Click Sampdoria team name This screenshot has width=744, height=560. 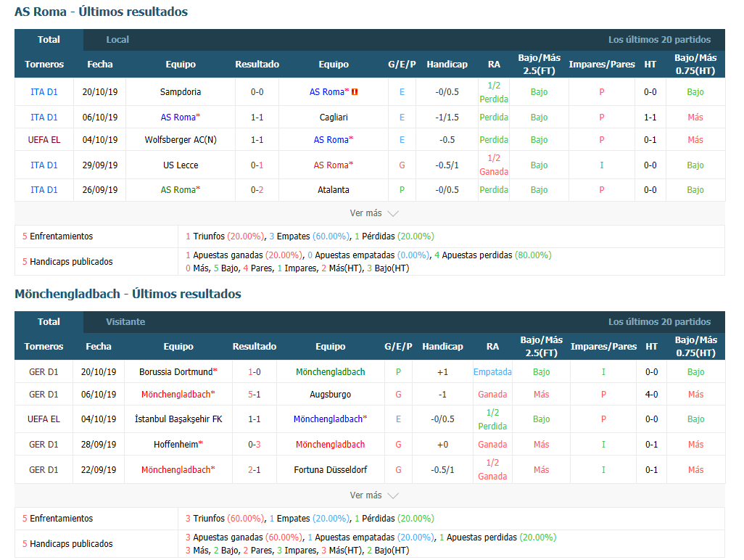coord(181,92)
